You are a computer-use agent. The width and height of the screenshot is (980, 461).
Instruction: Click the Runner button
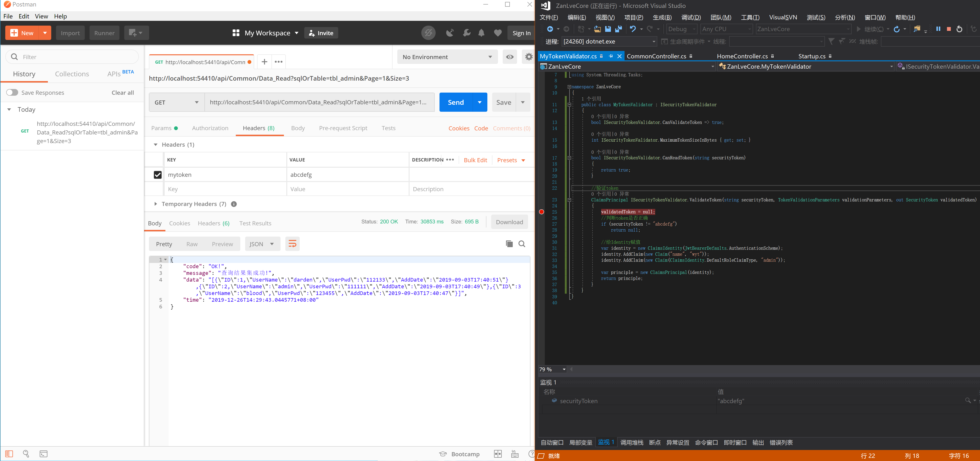(x=104, y=33)
